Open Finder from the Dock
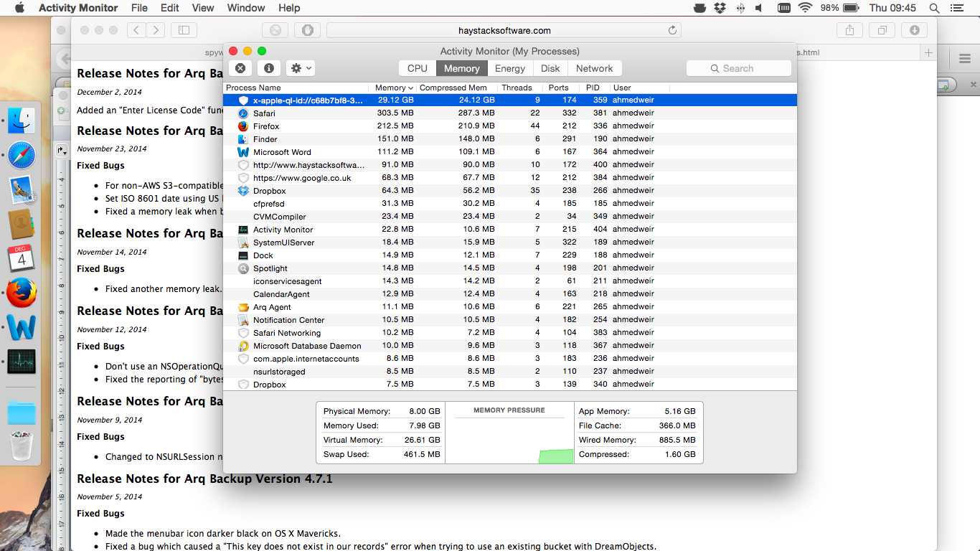Screen dimensions: 980x551 click(x=22, y=120)
